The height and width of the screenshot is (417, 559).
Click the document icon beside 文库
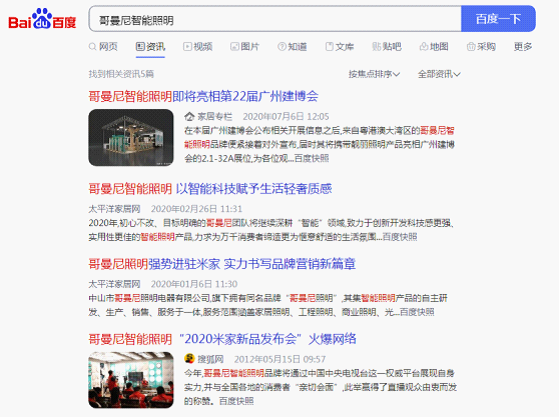329,46
